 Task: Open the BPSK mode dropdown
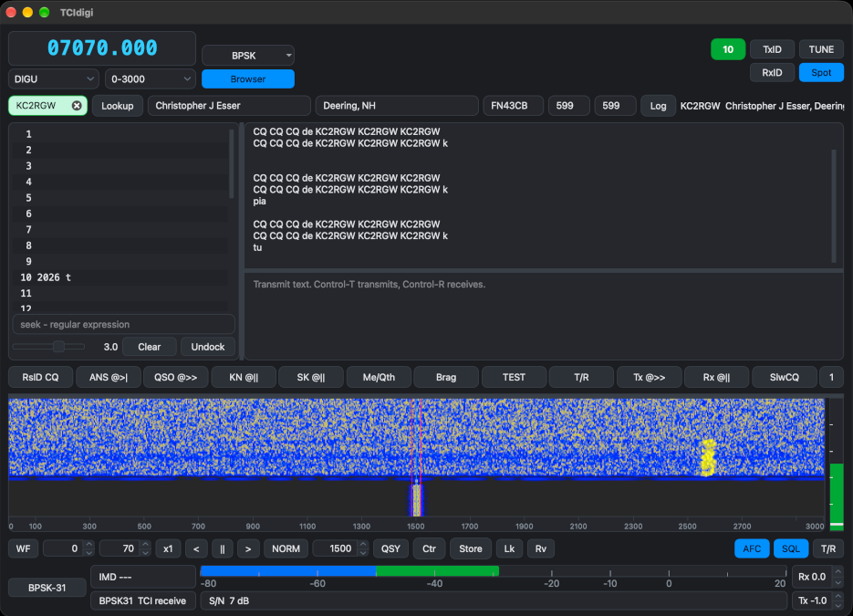click(x=248, y=56)
